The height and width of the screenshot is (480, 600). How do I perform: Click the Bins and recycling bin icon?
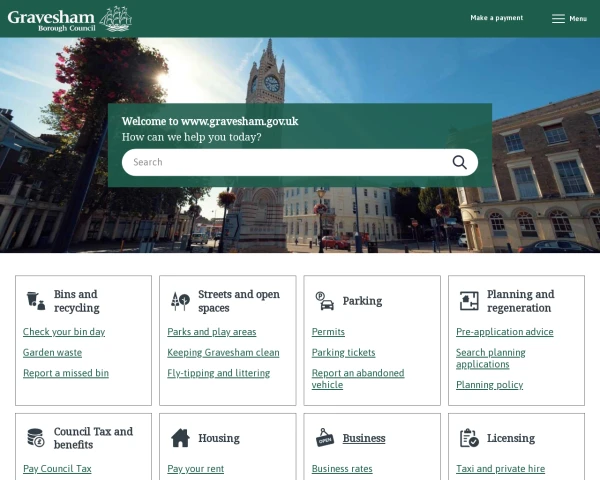(x=36, y=301)
